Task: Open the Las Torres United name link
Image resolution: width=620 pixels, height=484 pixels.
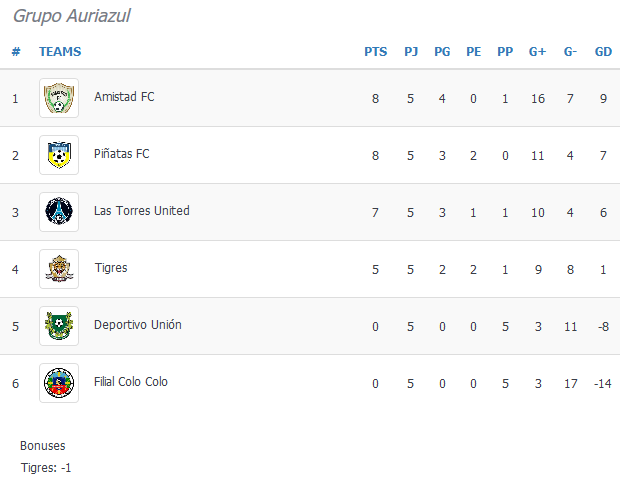Action: [x=142, y=211]
